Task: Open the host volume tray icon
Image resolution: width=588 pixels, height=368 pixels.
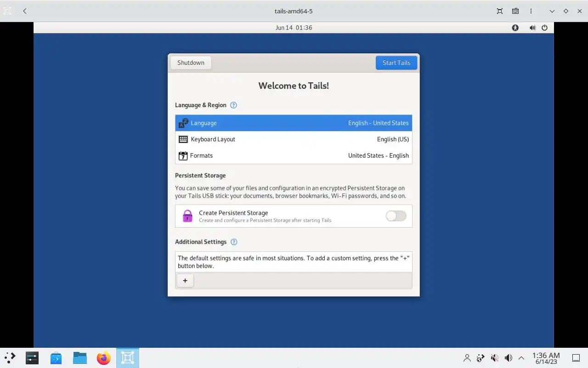Action: click(508, 358)
